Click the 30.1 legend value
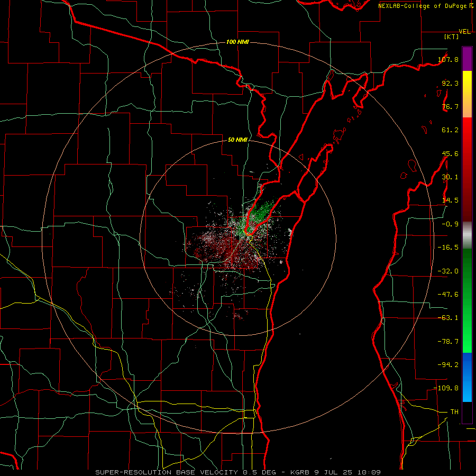 pos(450,177)
